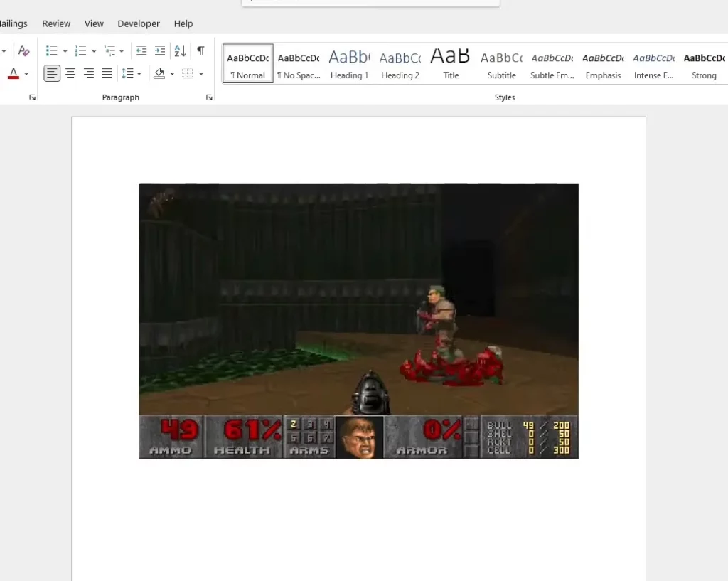728x581 pixels.
Task: Open the Help ribbon tab
Action: click(x=183, y=23)
